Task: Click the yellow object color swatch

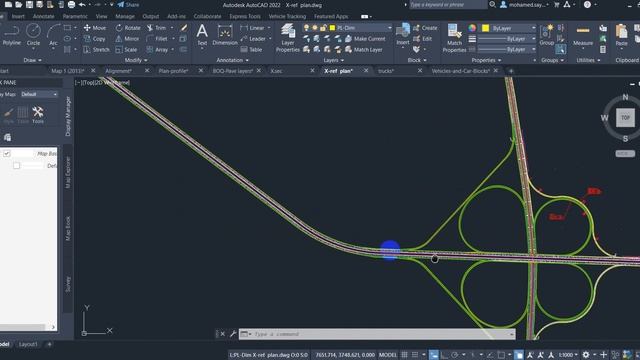Action: tap(485, 28)
